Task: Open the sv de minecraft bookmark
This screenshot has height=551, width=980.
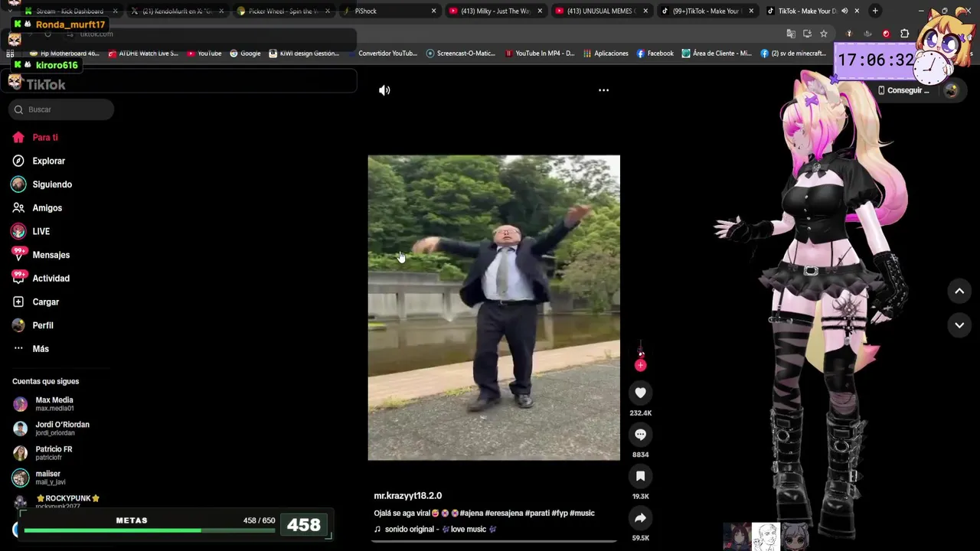Action: click(x=793, y=54)
